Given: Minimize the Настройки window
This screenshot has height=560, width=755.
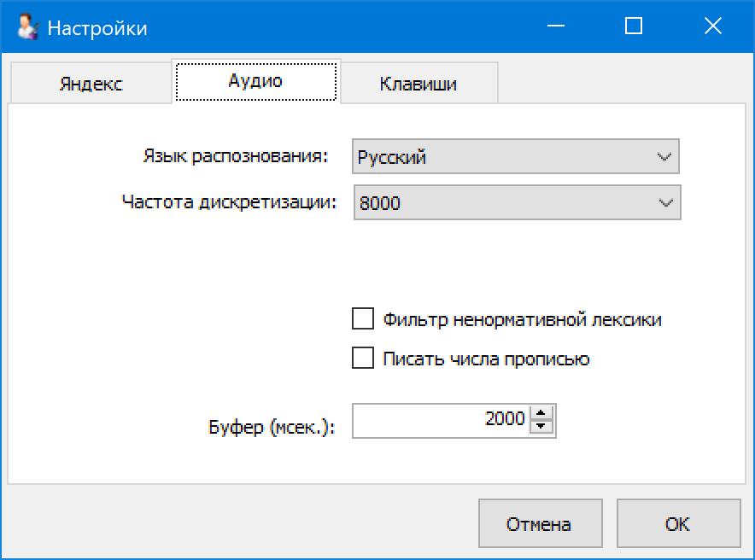Looking at the screenshot, I should (x=554, y=27).
